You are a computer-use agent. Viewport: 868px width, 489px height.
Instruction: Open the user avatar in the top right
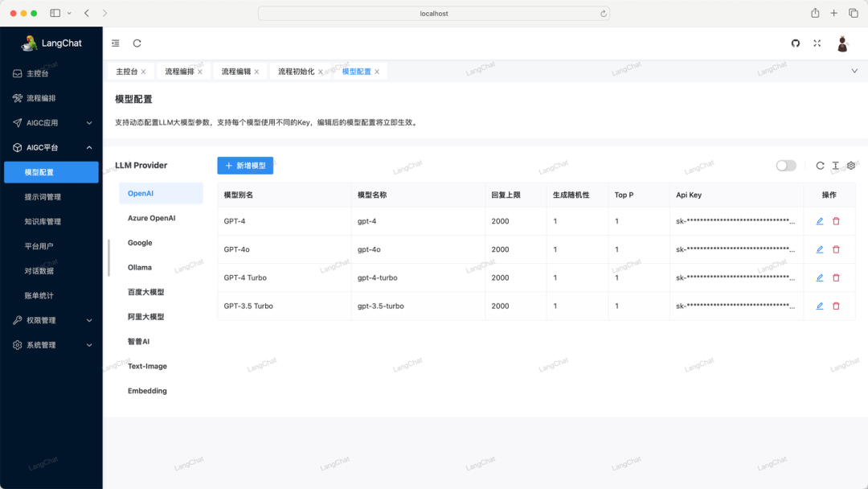pyautogui.click(x=841, y=43)
